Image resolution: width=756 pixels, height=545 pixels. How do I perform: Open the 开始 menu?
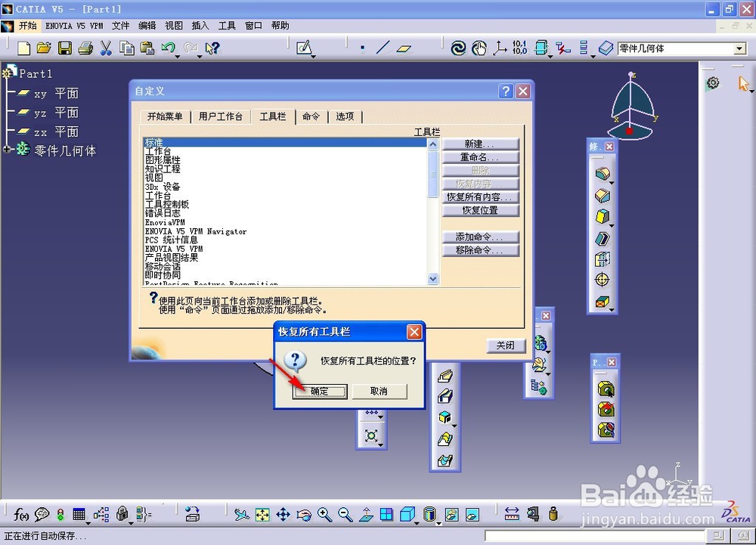coord(27,26)
